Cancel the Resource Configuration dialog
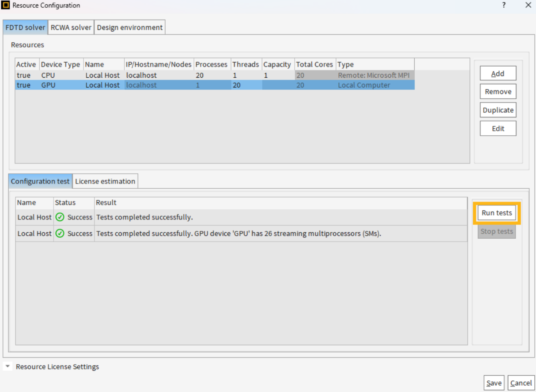Viewport: 536px width, 392px height. coord(521,383)
